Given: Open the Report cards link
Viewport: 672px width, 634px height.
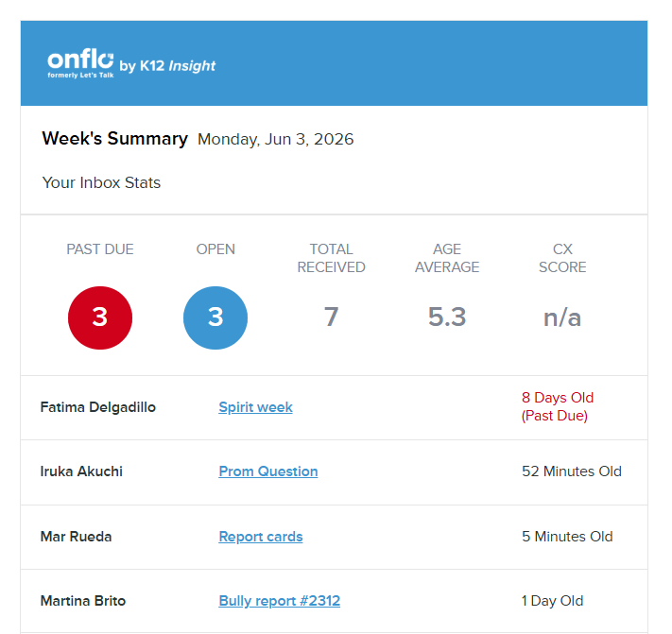Looking at the screenshot, I should [260, 537].
